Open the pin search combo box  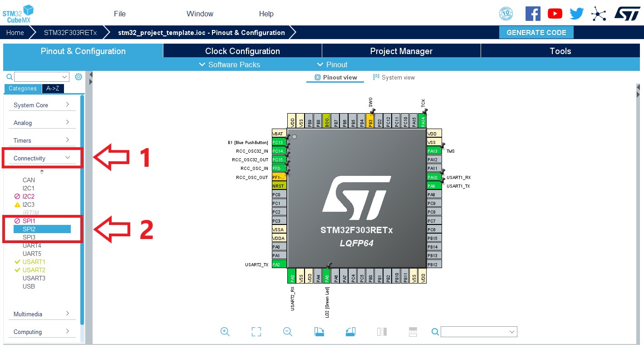pyautogui.click(x=479, y=332)
